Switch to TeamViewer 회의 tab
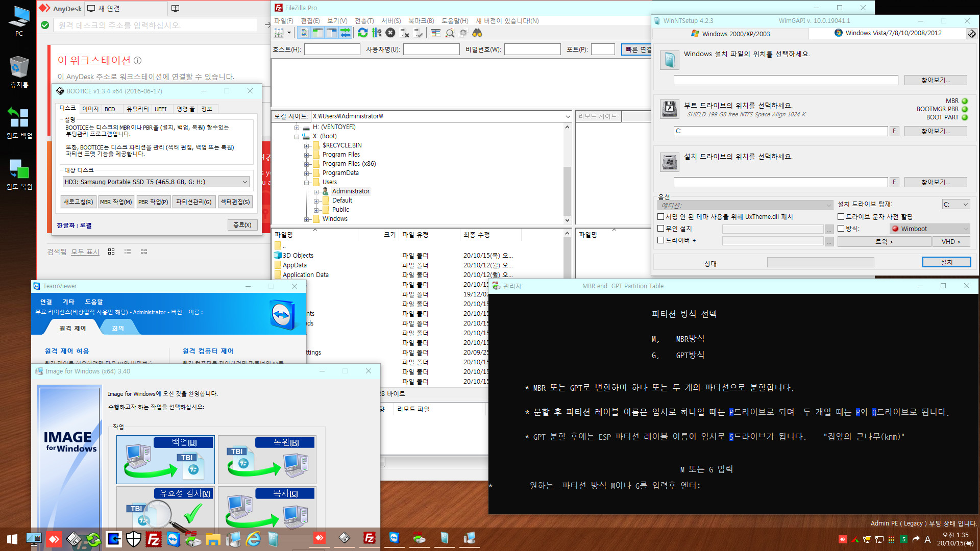This screenshot has height=551, width=980. coord(118,328)
